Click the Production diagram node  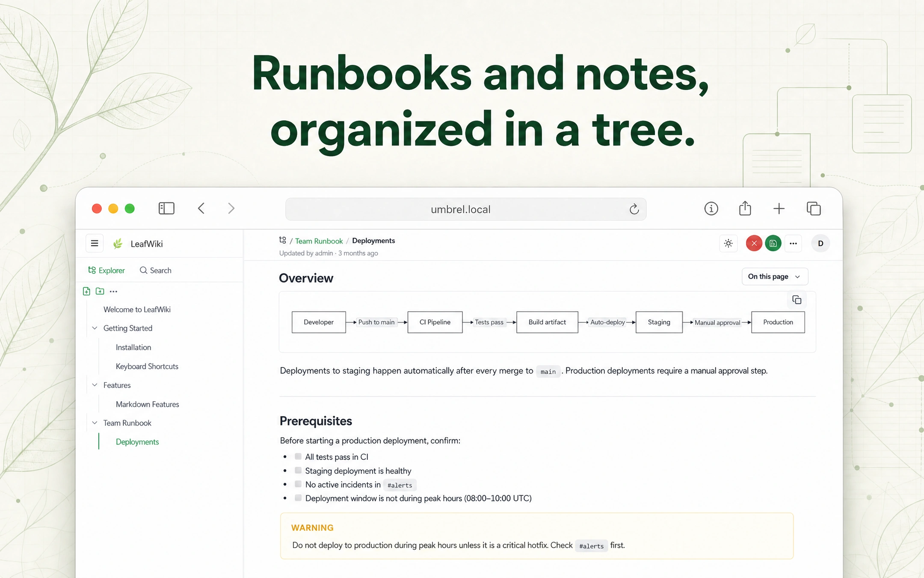pyautogui.click(x=778, y=322)
